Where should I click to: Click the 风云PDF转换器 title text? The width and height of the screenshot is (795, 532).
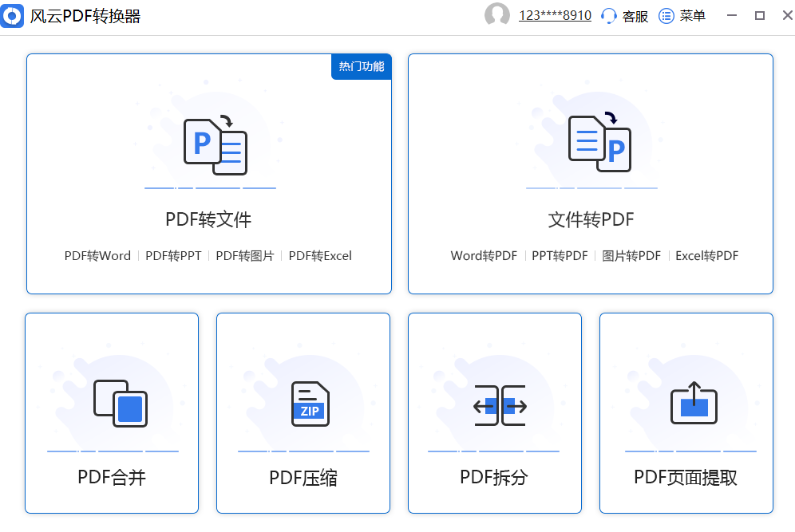pos(85,16)
